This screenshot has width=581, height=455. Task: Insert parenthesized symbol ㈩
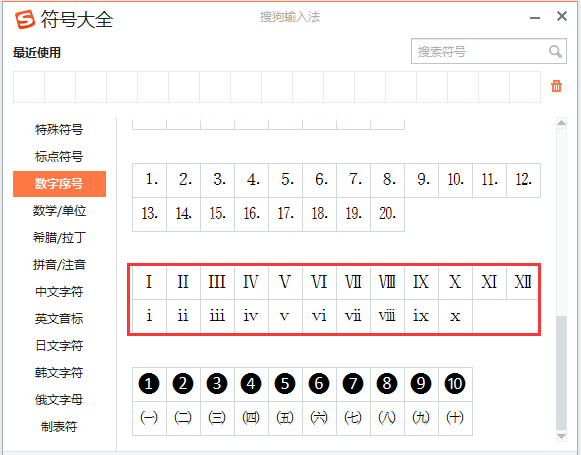(x=455, y=418)
